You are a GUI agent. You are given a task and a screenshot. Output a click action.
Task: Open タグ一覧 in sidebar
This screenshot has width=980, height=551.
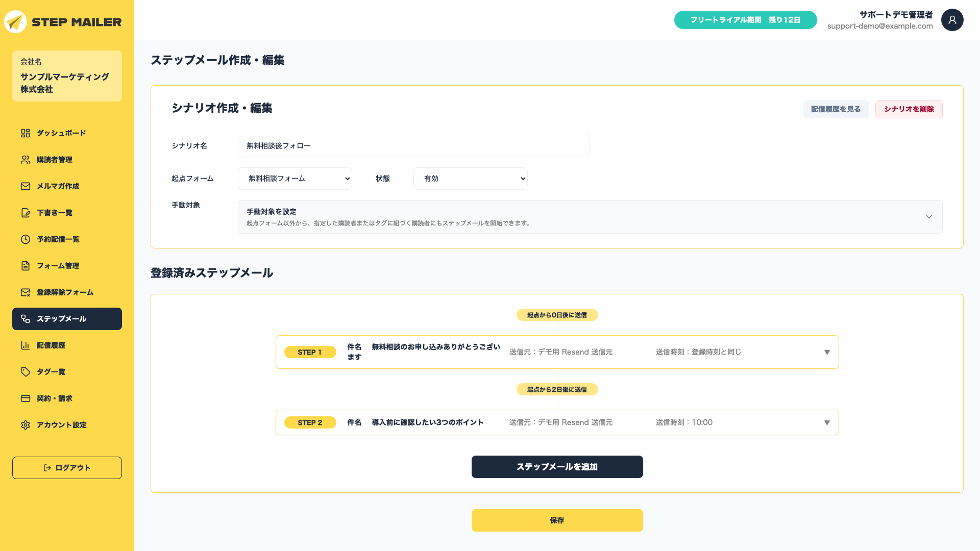tap(67, 372)
